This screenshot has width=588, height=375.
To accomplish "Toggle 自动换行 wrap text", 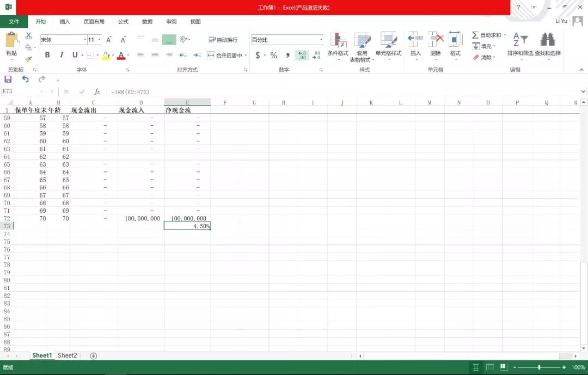I will [223, 39].
